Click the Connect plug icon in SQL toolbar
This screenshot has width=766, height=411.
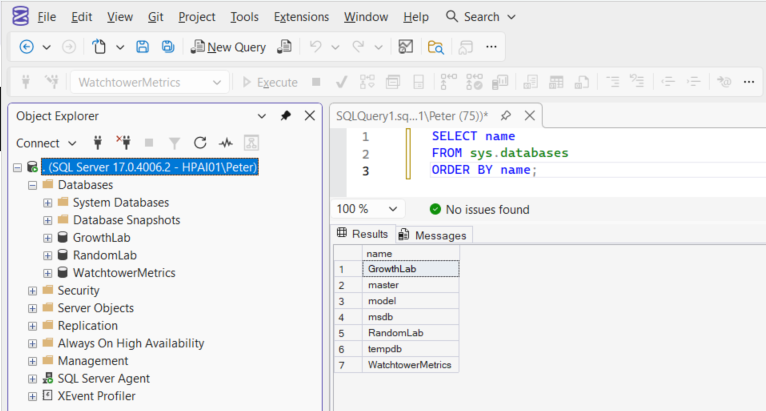(26, 82)
